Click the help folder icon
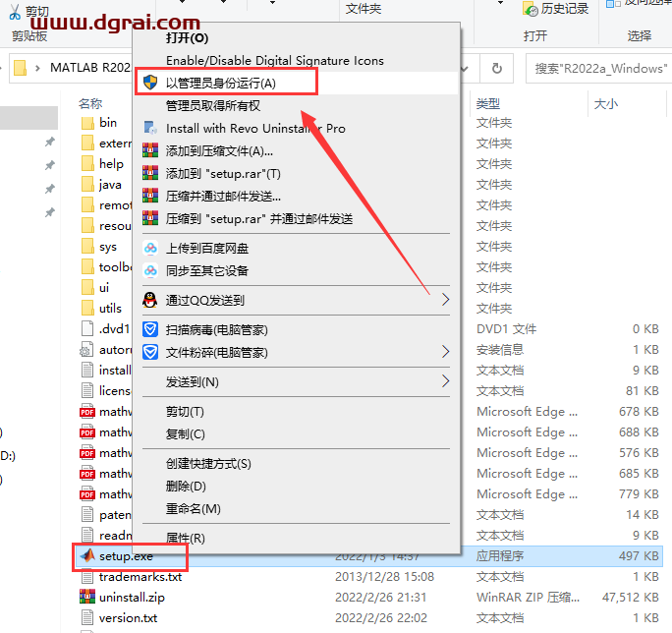The width and height of the screenshot is (672, 633). pyautogui.click(x=87, y=164)
